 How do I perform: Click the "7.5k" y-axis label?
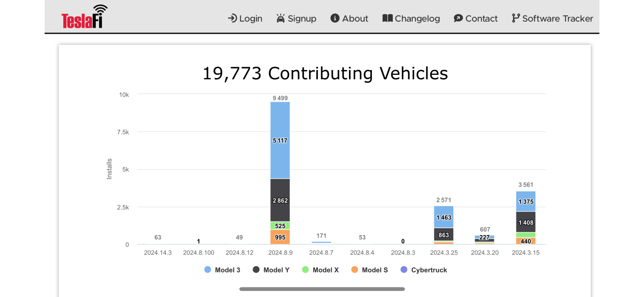pyautogui.click(x=123, y=132)
